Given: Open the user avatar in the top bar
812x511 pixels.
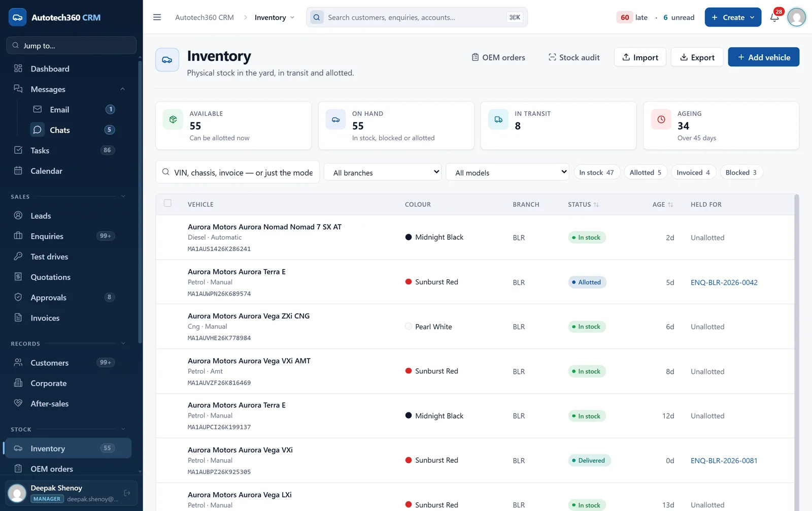Looking at the screenshot, I should click(796, 17).
